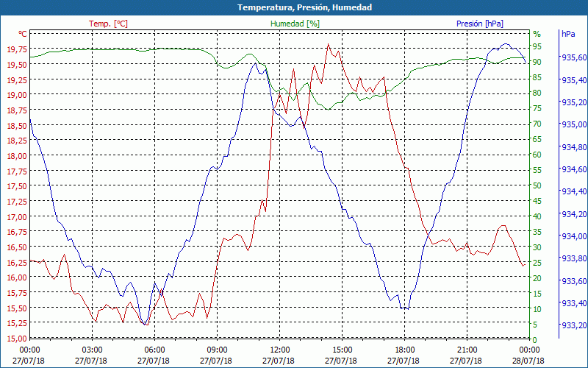Pick the 16,00 temperature axis value
The image size is (588, 368).
coord(17,278)
